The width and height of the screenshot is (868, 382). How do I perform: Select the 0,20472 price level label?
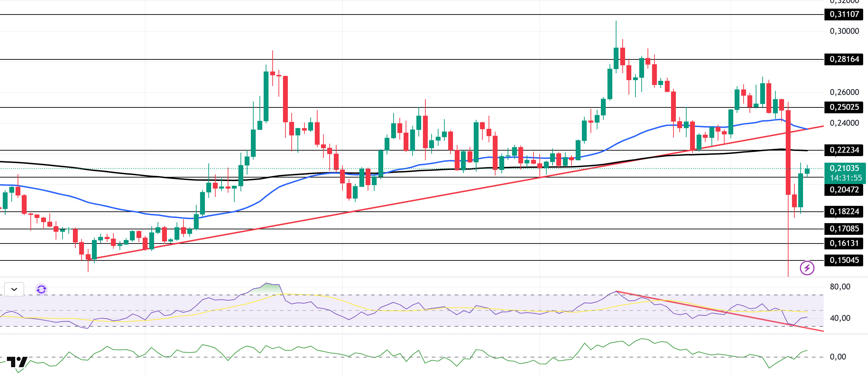pos(844,190)
